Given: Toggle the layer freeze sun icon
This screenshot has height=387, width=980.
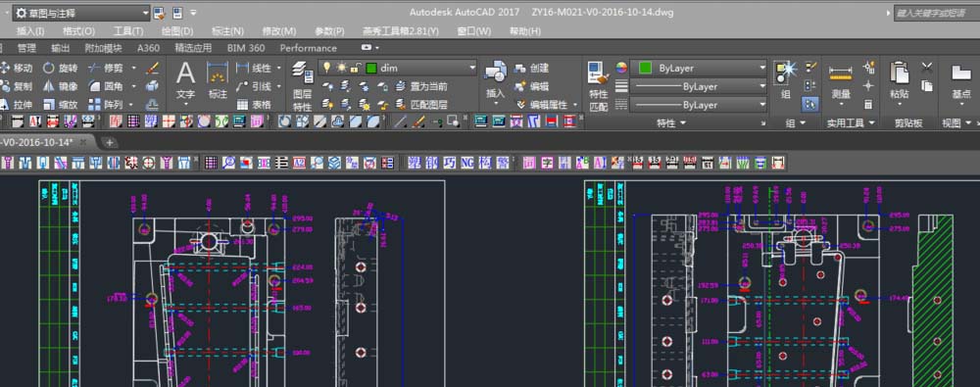Looking at the screenshot, I should tap(341, 68).
